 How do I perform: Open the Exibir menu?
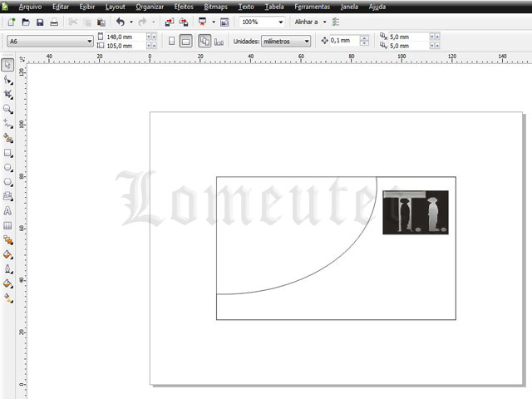(x=86, y=7)
